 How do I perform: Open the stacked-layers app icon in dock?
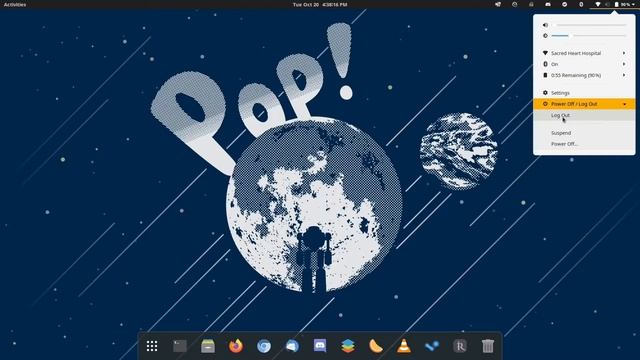tap(348, 346)
